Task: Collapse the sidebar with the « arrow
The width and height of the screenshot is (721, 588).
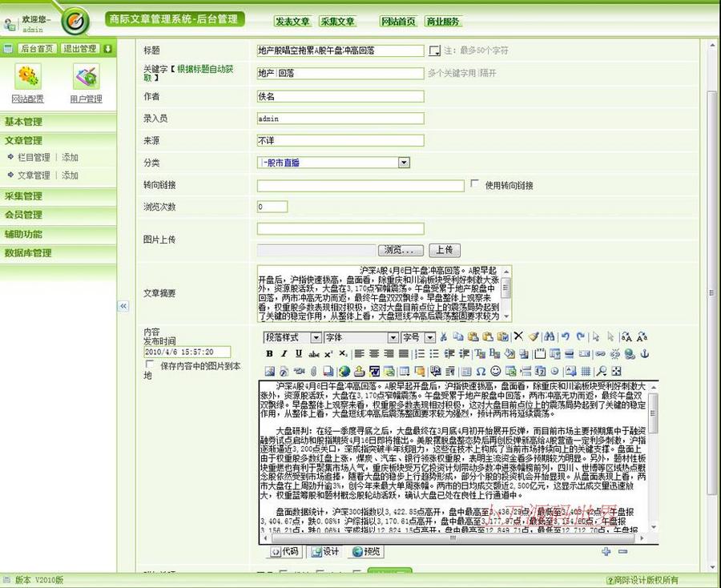Action: (x=124, y=306)
